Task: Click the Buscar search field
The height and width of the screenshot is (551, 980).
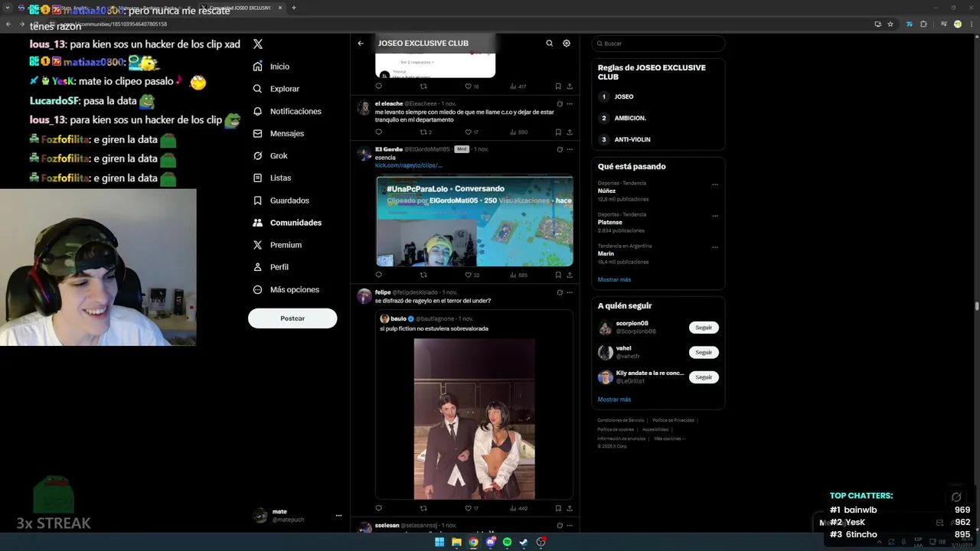Action: point(658,44)
